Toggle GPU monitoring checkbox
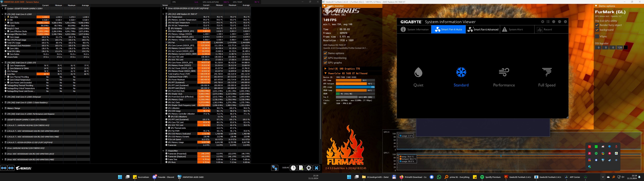Screen dimensions: 644x181 (325, 58)
